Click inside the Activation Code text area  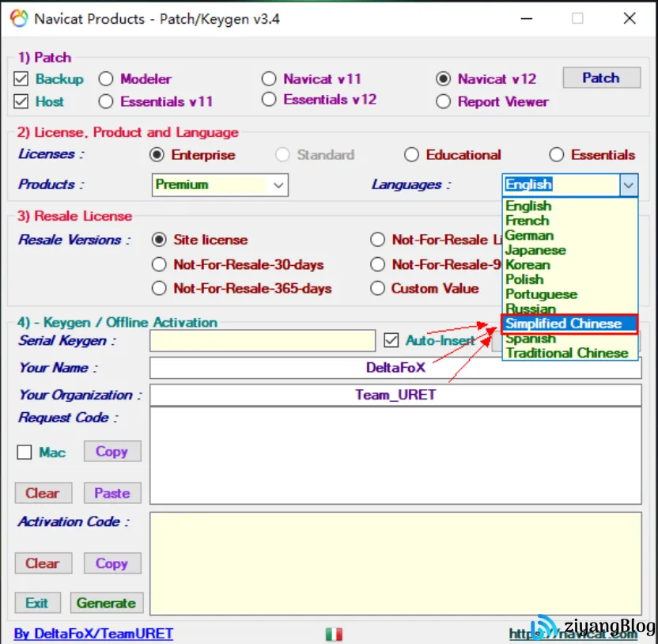395,563
